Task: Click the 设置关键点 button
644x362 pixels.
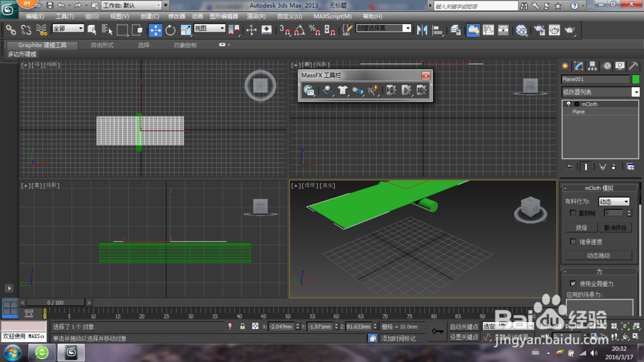Action: (x=464, y=338)
